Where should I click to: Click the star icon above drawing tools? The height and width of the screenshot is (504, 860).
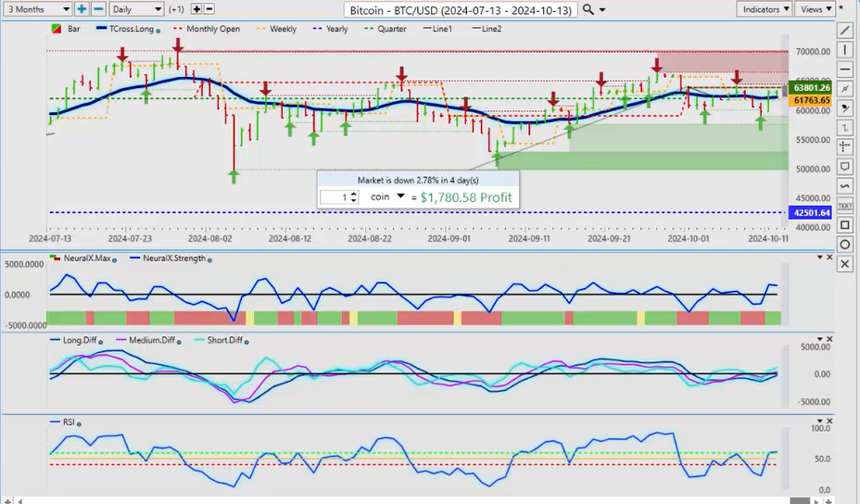coord(841,8)
